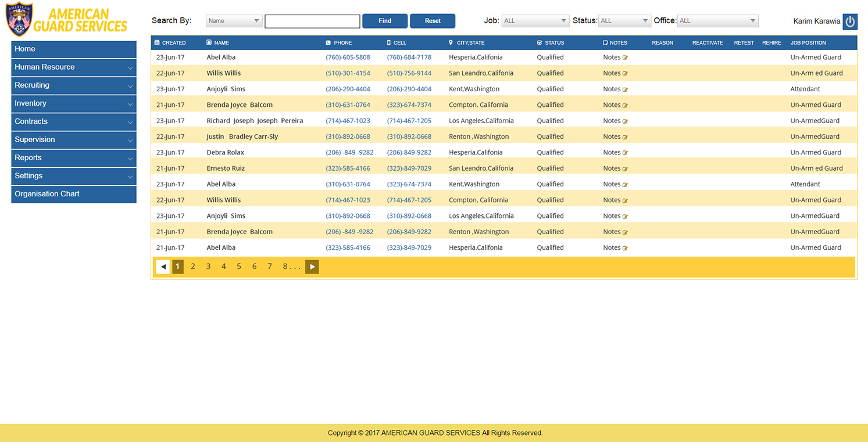Open the Search By Name dropdown
The height and width of the screenshot is (442, 868).
click(x=234, y=21)
